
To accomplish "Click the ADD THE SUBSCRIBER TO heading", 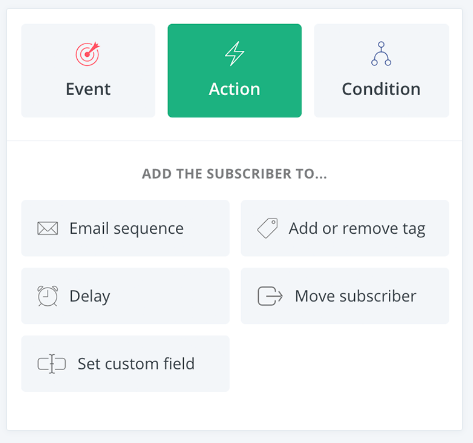I will [234, 174].
